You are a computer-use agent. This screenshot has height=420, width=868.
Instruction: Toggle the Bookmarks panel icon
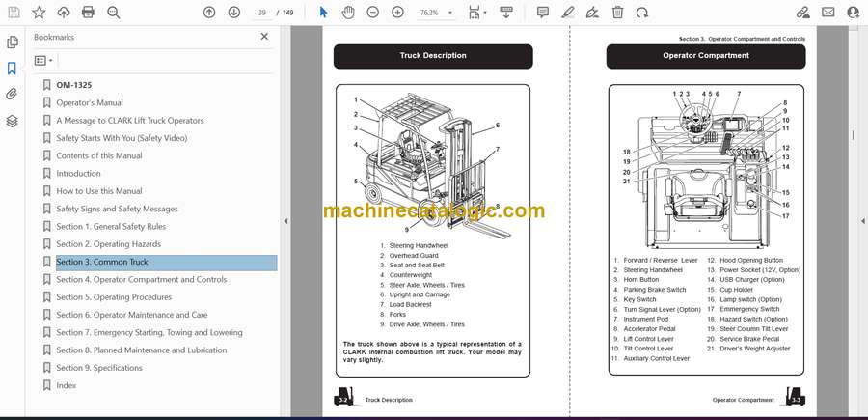pos(13,69)
